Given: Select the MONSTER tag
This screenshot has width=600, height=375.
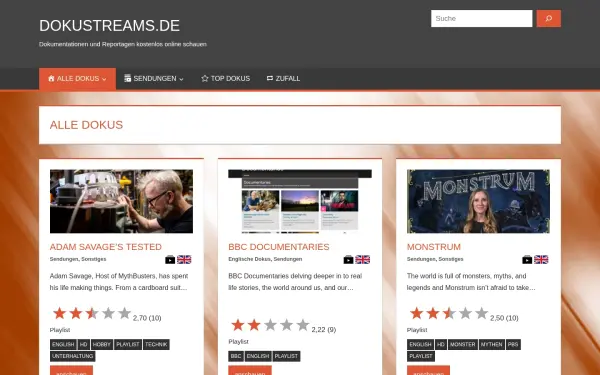Looking at the screenshot, I should pos(463,344).
